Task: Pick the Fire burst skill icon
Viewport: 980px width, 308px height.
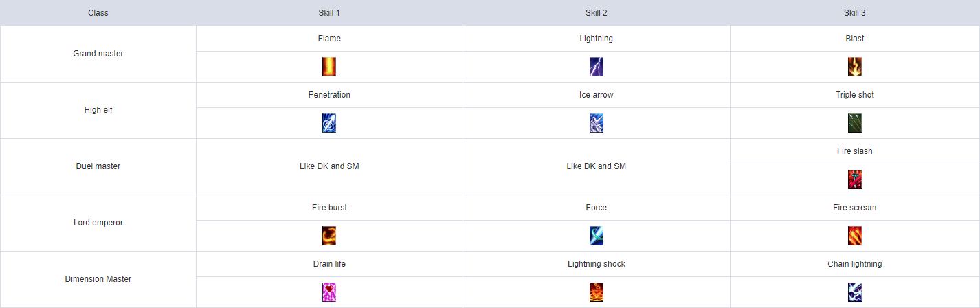Action: (329, 236)
